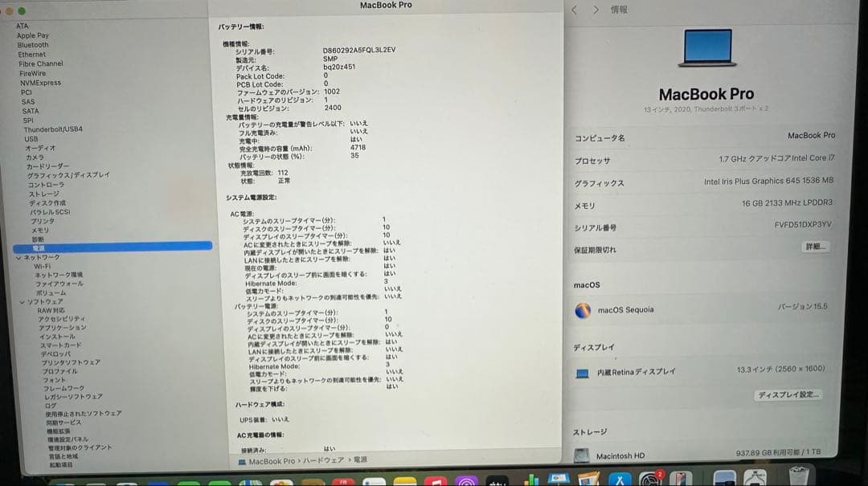
Task: Open ディスプレイ設定... in the About panel
Action: click(788, 395)
